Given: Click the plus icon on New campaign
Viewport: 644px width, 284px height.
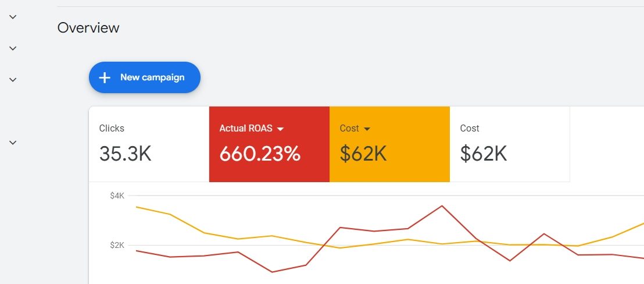Looking at the screenshot, I should pyautogui.click(x=105, y=77).
